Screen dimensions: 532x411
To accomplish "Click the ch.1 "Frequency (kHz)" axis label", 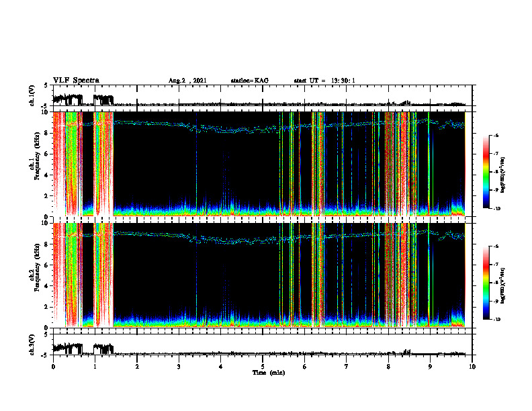I will 38,156.
